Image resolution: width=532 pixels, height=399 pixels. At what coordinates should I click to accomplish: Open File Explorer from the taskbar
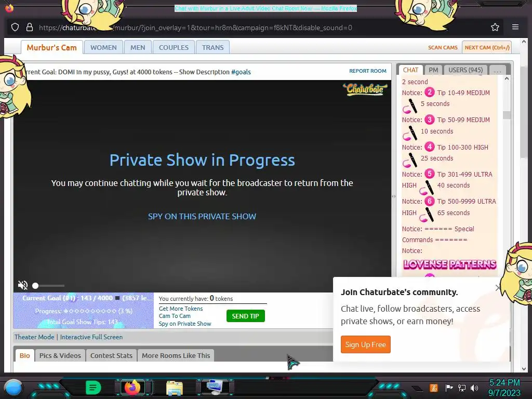(x=175, y=388)
